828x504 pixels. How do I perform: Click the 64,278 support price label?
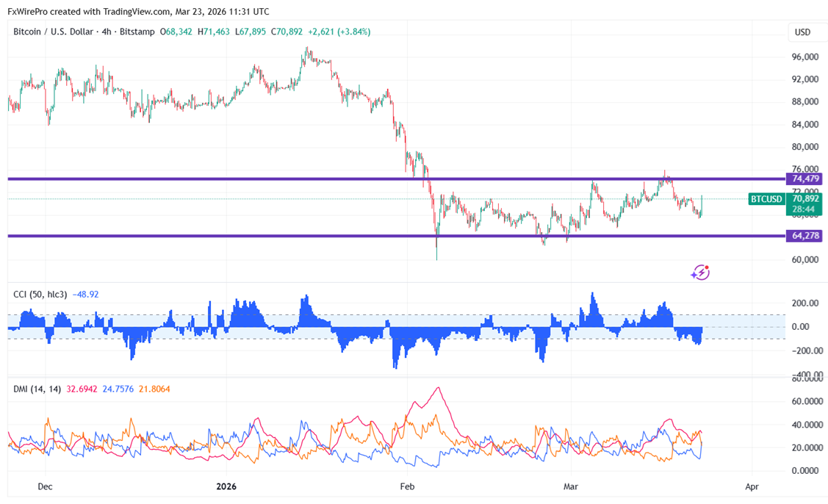(x=803, y=236)
